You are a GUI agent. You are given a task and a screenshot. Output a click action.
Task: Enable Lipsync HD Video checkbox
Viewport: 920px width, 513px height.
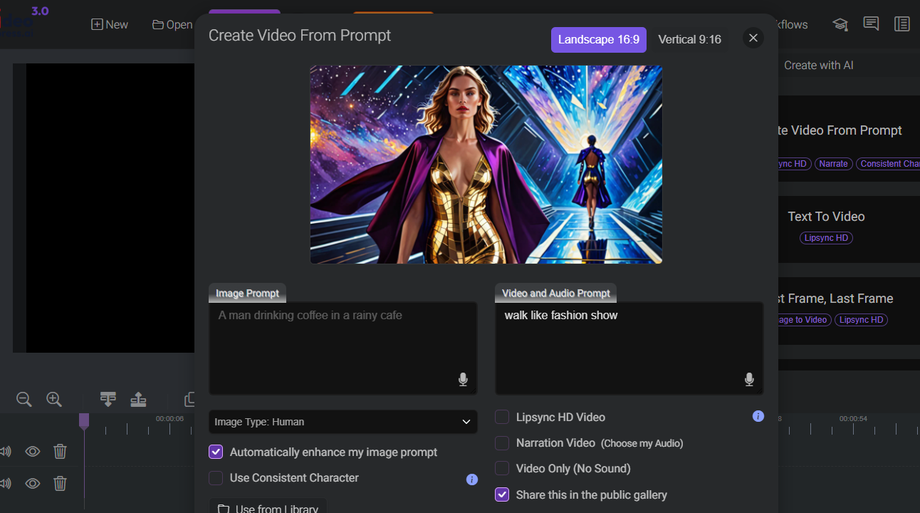(502, 417)
